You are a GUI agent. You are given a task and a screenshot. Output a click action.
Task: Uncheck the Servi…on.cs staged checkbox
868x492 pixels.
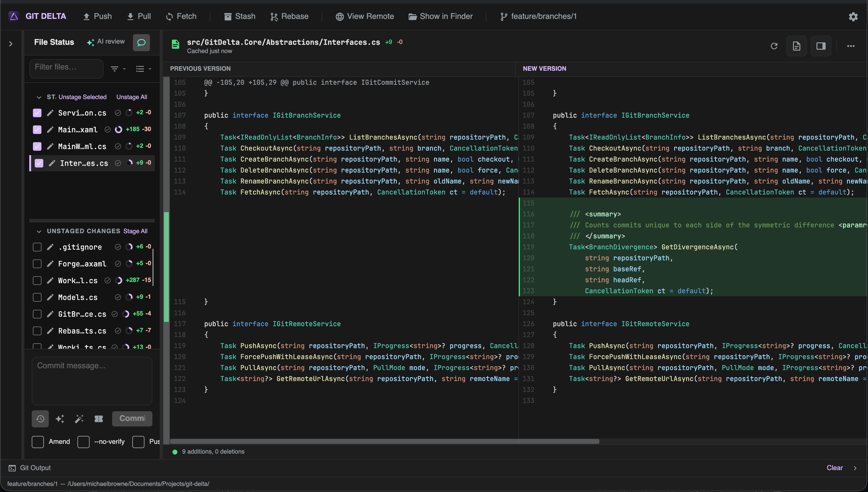pos(37,113)
